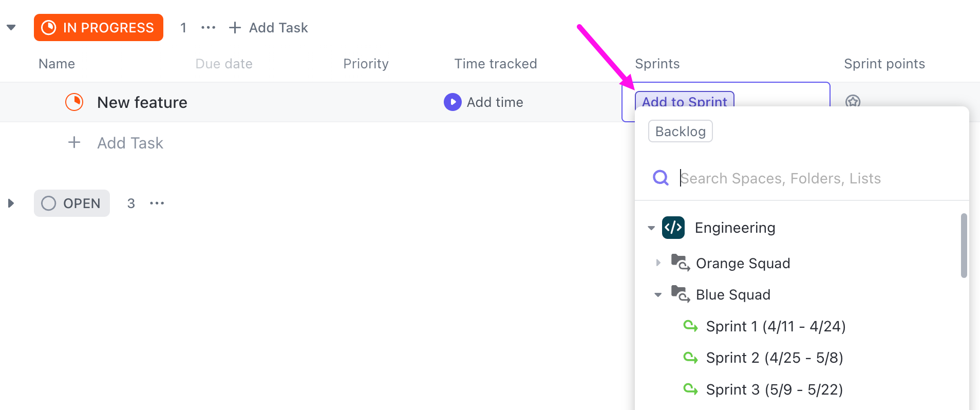Image resolution: width=980 pixels, height=410 pixels.
Task: Click the Engineering space code icon
Action: pos(673,228)
